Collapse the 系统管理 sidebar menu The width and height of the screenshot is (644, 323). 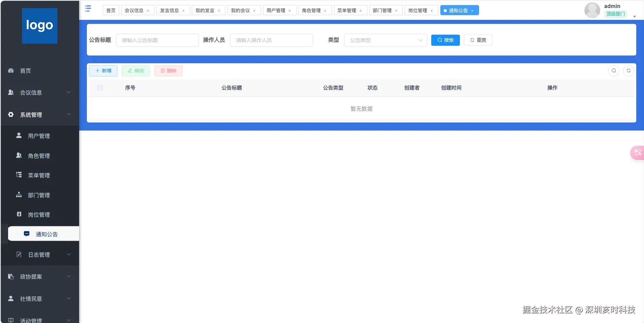[69, 114]
